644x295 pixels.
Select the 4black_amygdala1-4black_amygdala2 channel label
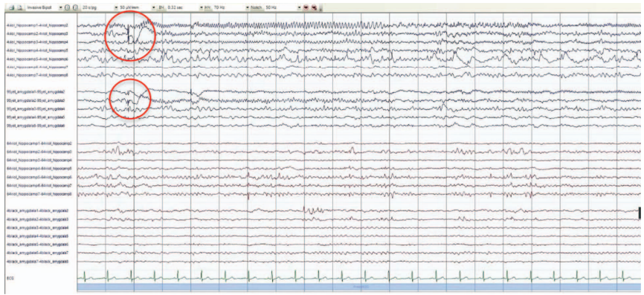click(x=37, y=211)
